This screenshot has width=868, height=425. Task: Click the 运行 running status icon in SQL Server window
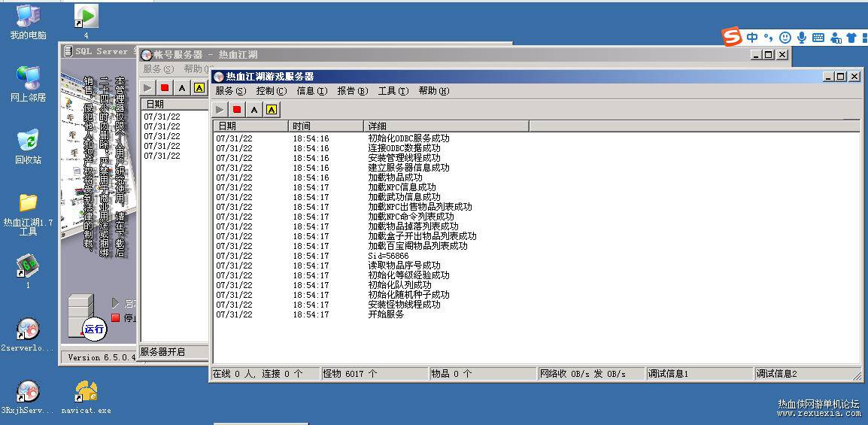94,329
